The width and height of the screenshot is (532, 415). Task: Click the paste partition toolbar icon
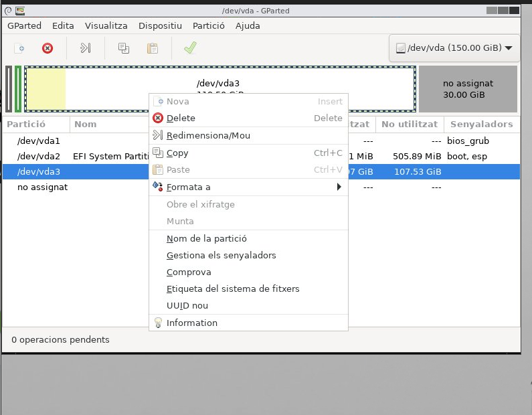pos(153,48)
